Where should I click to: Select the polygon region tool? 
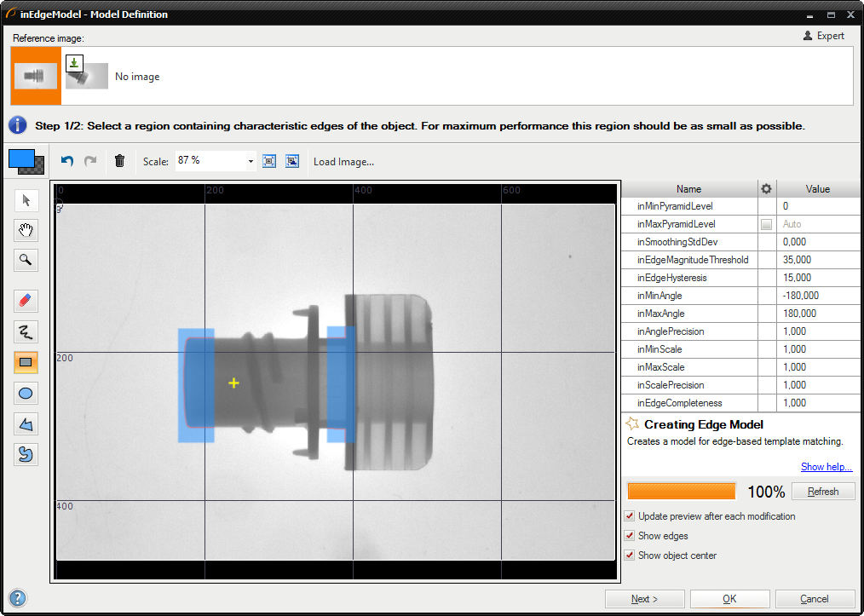[26, 423]
